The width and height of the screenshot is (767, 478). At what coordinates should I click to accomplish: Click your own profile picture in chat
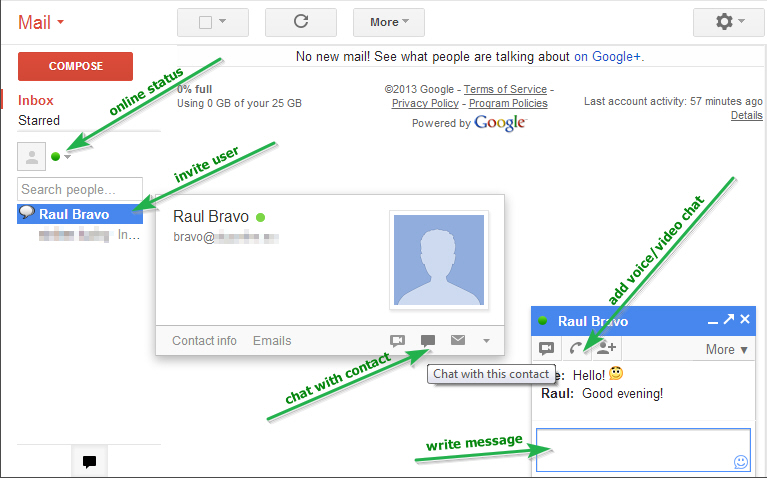point(31,157)
